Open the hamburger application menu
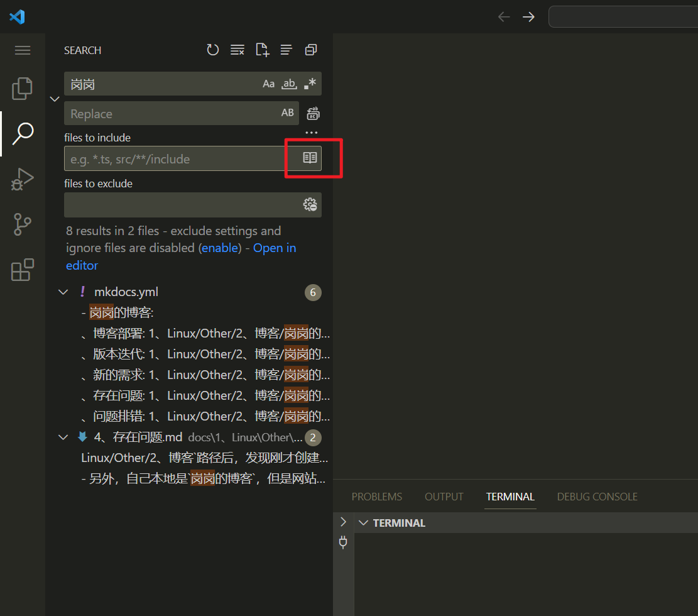This screenshot has width=698, height=616. tap(22, 50)
